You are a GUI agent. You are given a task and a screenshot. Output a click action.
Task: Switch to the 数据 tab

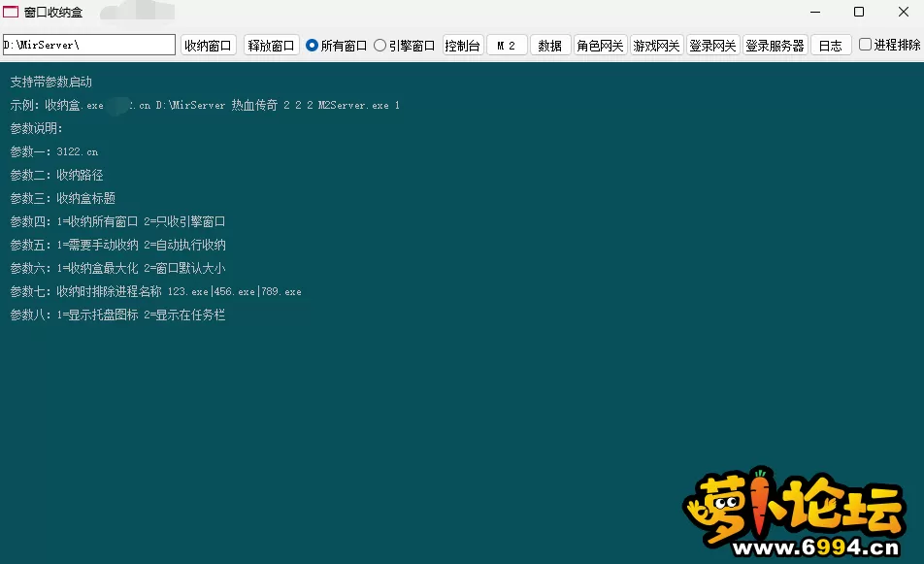pos(550,46)
